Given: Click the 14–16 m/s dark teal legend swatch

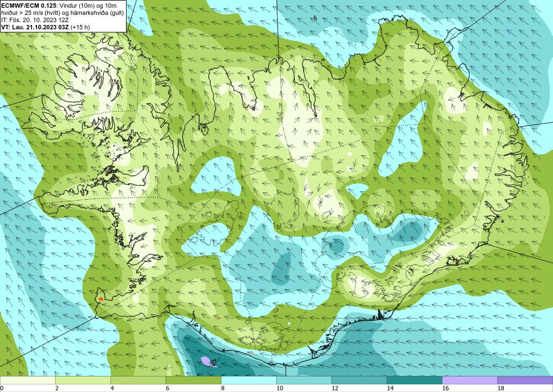Looking at the screenshot, I should coord(415,380).
